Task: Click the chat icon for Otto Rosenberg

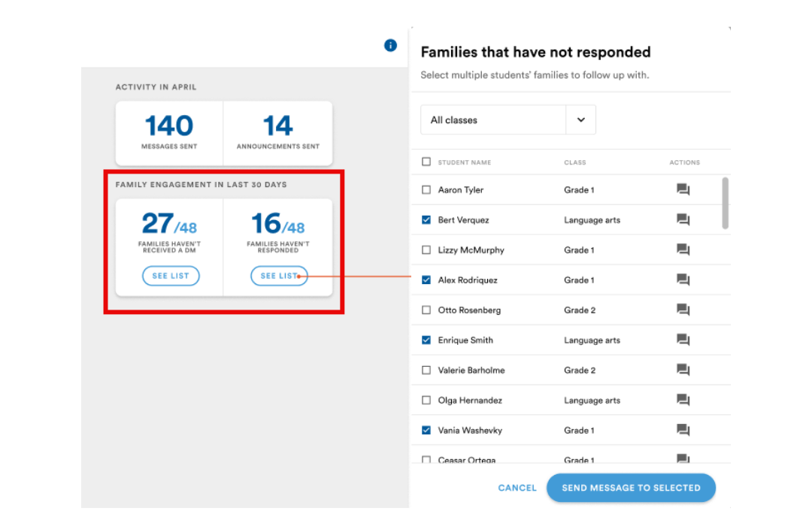Action: click(x=683, y=310)
